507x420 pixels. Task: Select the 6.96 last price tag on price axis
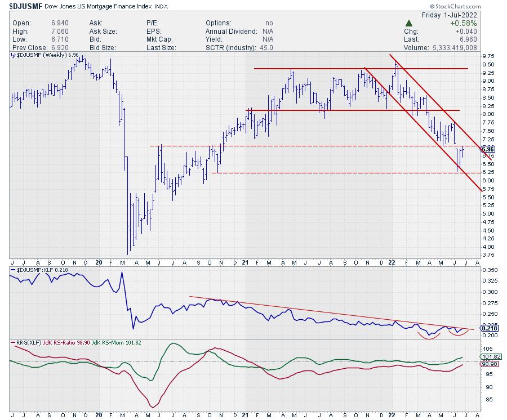pos(488,149)
